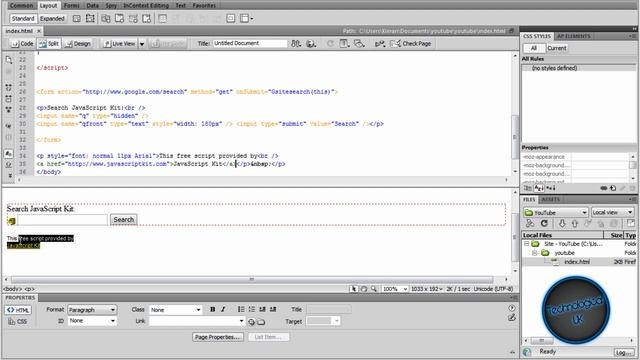
Task: Click Show List View icon in CSS properties
Action: click(539, 188)
